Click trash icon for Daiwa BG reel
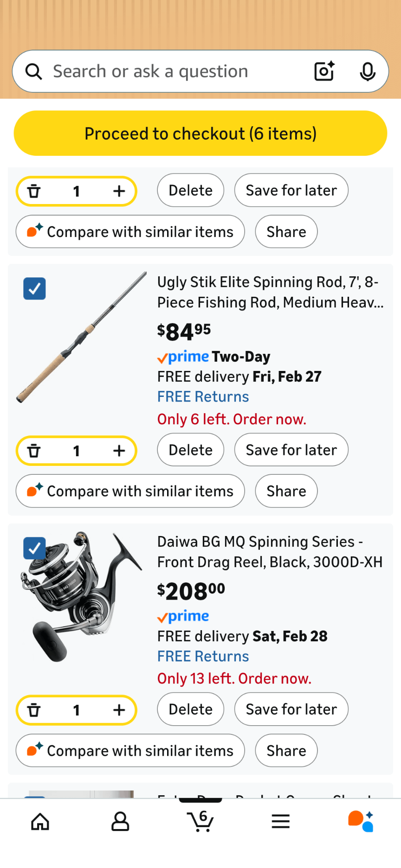This screenshot has width=401, height=868. [34, 710]
